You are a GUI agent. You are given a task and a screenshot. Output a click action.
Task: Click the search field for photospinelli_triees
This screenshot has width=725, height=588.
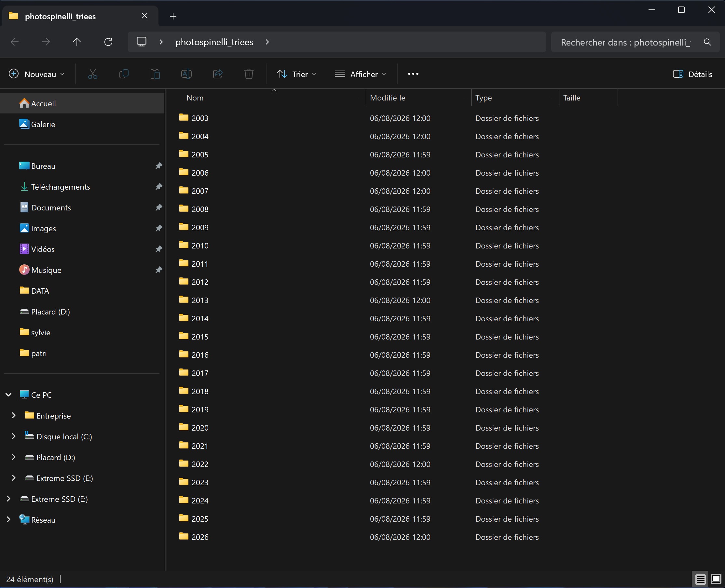(626, 42)
